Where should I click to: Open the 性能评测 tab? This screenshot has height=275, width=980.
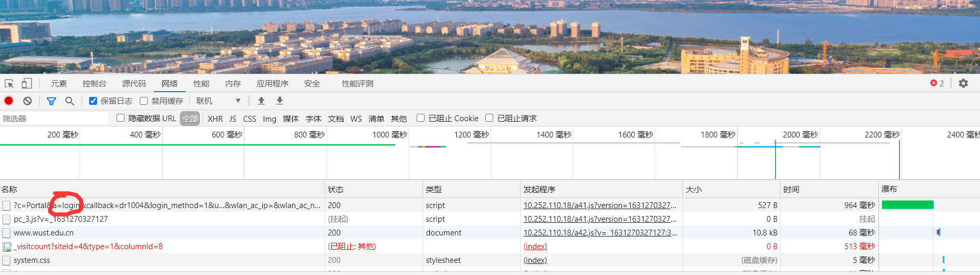coord(358,83)
